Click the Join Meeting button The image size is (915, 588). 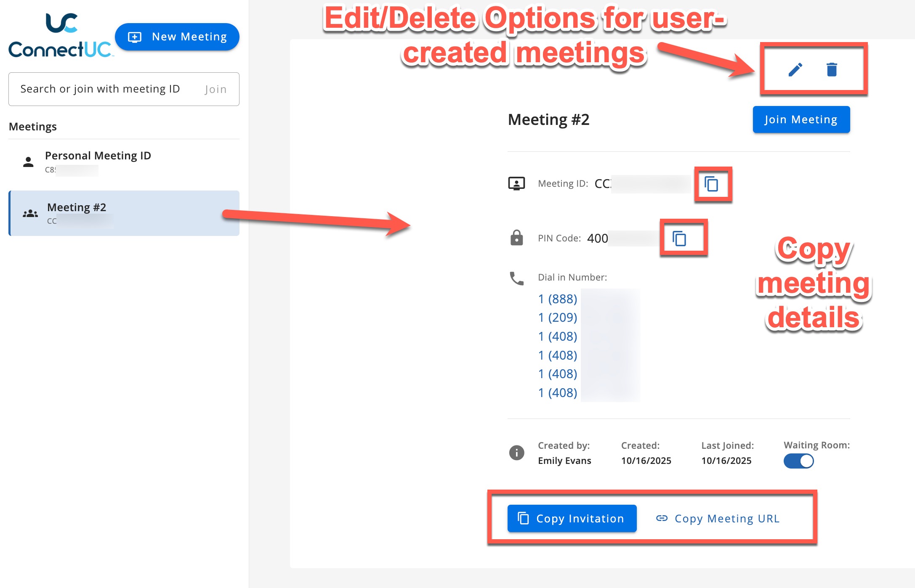[801, 119]
